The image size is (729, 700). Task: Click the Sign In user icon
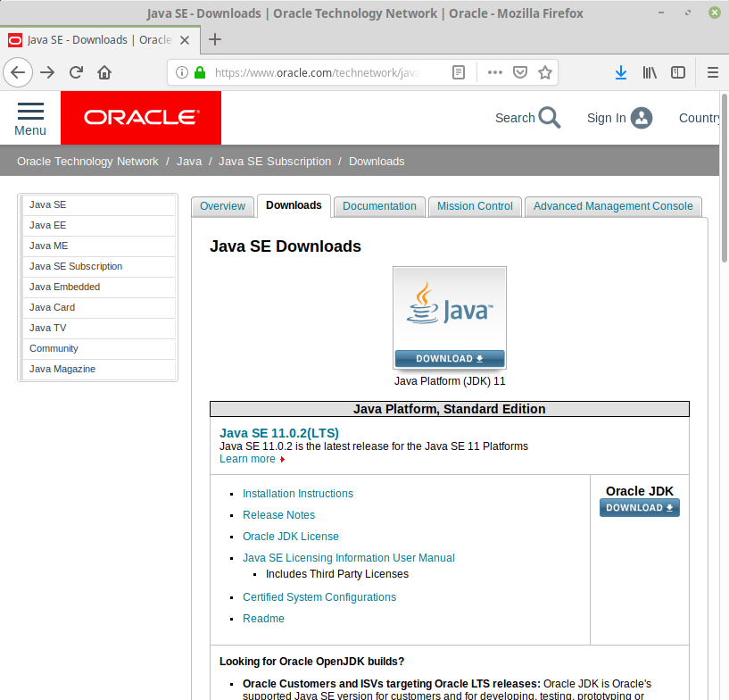coord(642,118)
